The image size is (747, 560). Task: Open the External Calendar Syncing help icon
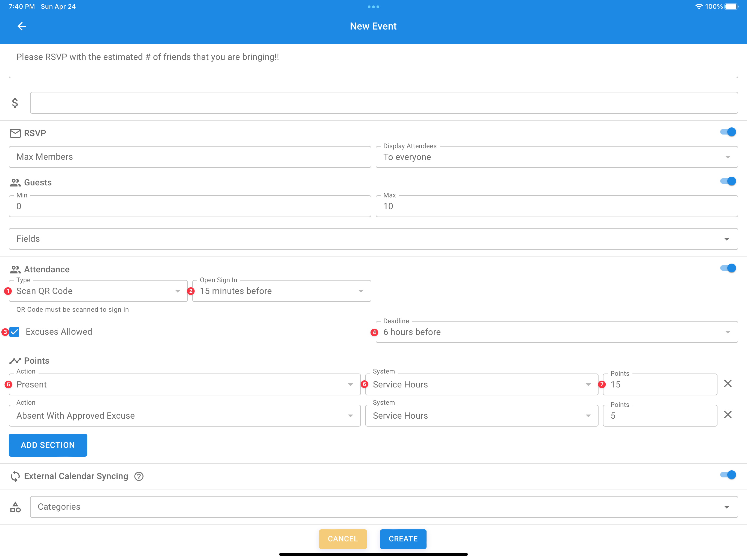click(x=139, y=476)
